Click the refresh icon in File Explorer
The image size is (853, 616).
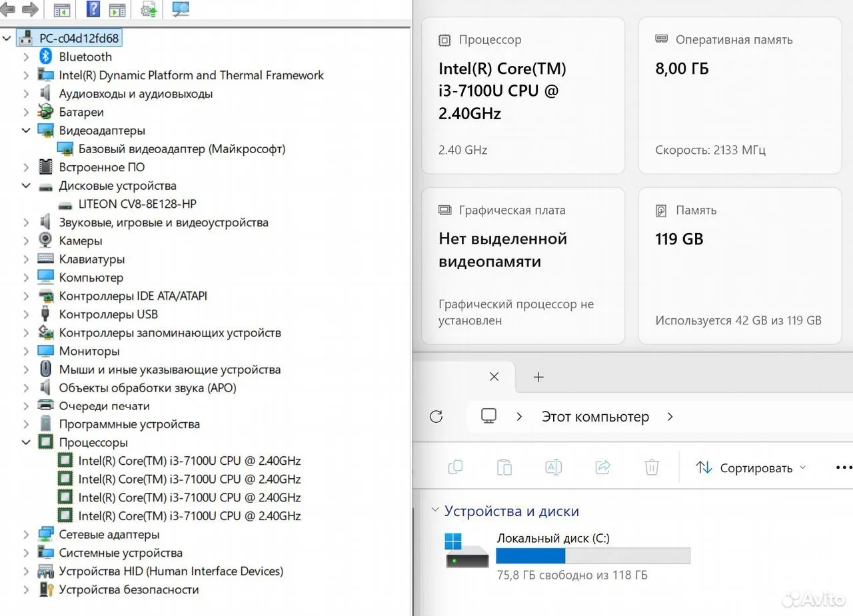click(436, 417)
